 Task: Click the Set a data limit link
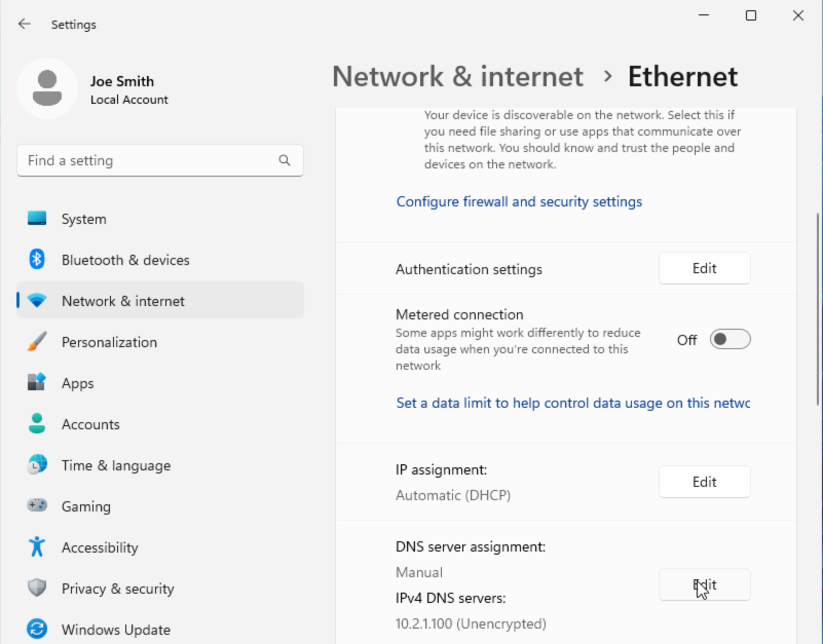(x=573, y=403)
